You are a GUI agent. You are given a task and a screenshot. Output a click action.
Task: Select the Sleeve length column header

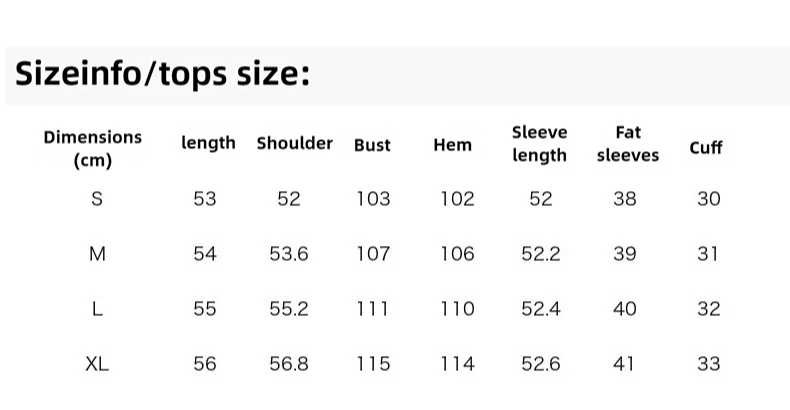tap(540, 144)
